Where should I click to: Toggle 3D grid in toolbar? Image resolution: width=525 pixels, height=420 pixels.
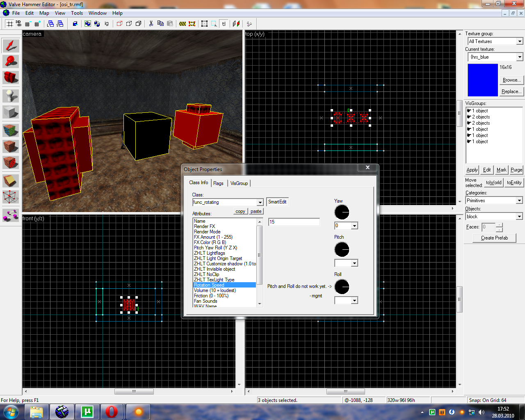click(18, 24)
